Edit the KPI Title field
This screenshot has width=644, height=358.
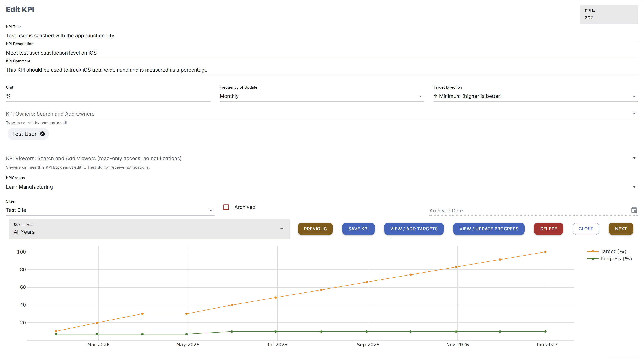[322, 36]
